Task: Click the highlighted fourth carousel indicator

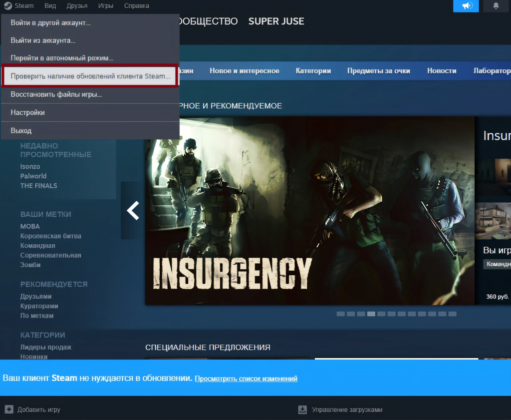Action: (371, 314)
